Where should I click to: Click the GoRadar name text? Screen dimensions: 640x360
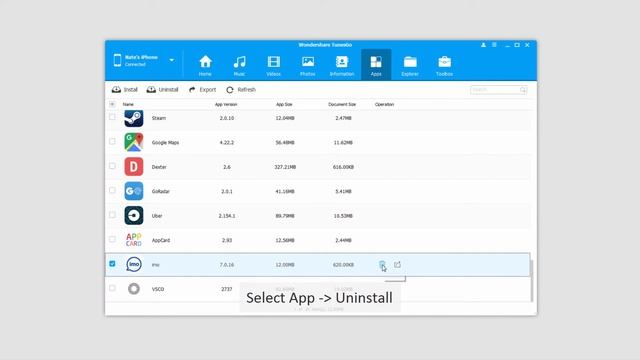[160, 191]
